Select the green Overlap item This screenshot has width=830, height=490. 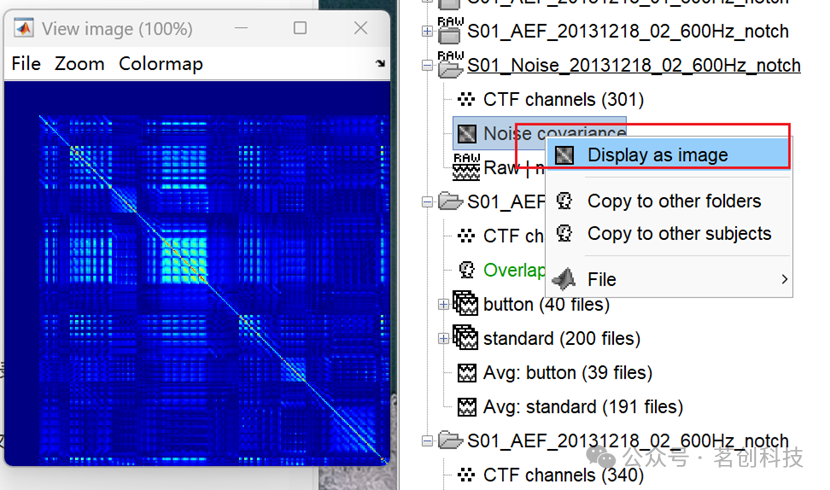[x=514, y=270]
